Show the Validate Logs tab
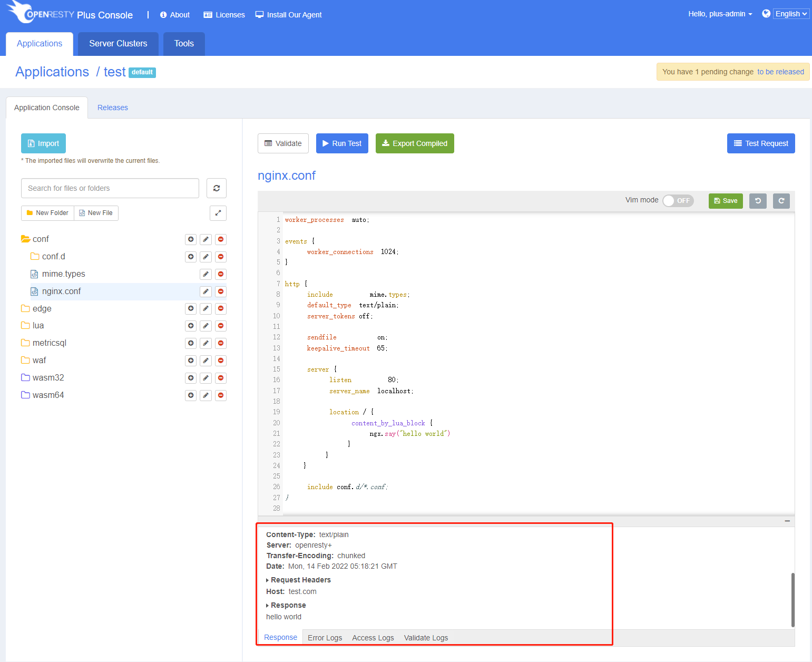 pyautogui.click(x=426, y=638)
